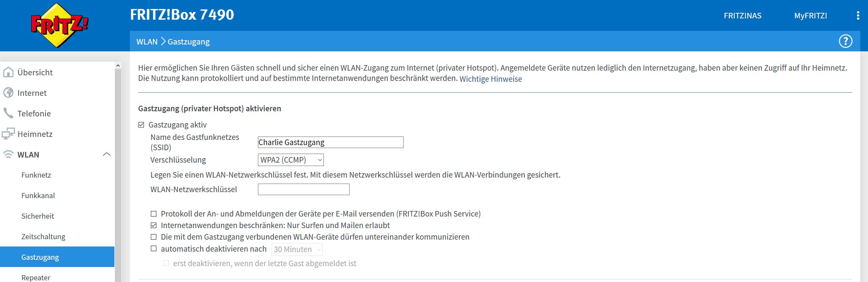
Task: Click the Telefonie phone icon
Action: 8,113
